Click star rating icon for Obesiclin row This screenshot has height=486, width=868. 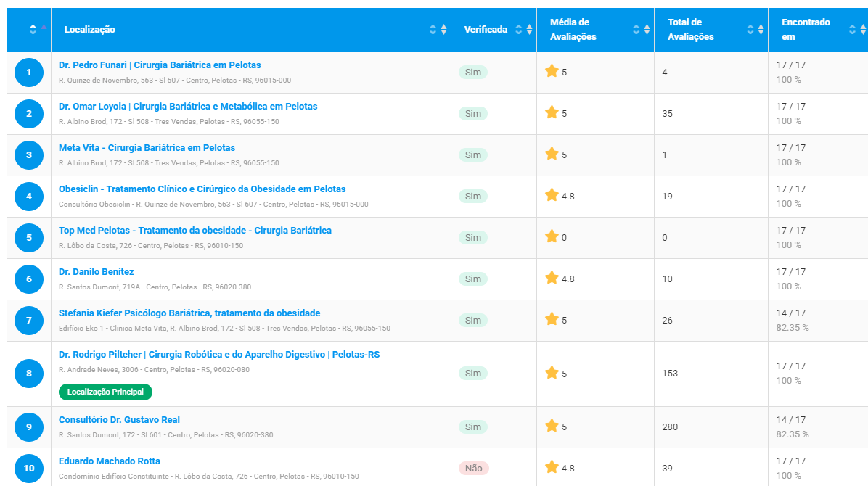(552, 195)
